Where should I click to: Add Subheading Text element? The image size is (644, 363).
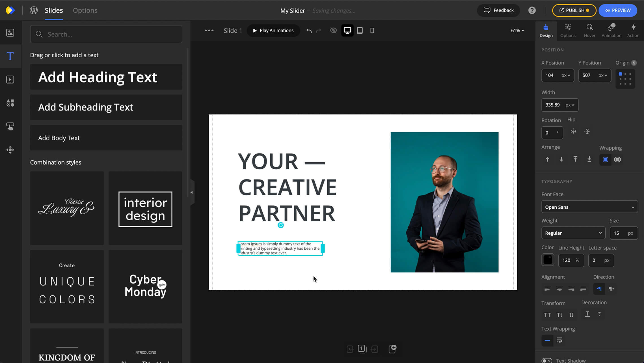tap(106, 107)
